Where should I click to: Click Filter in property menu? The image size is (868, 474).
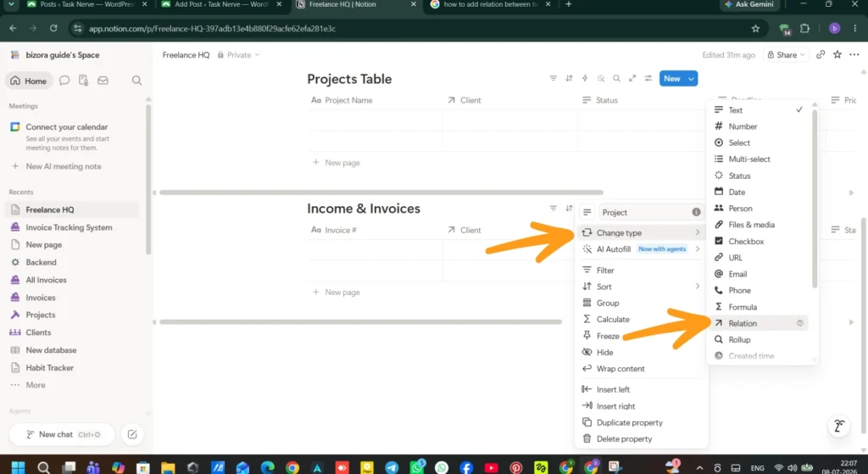(x=641, y=270)
